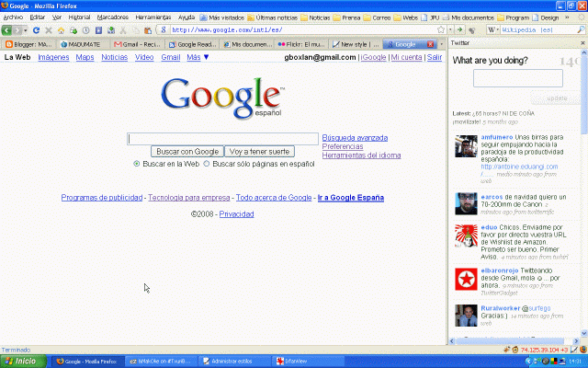
Task: Switch to the Blogger tab
Action: point(28,44)
